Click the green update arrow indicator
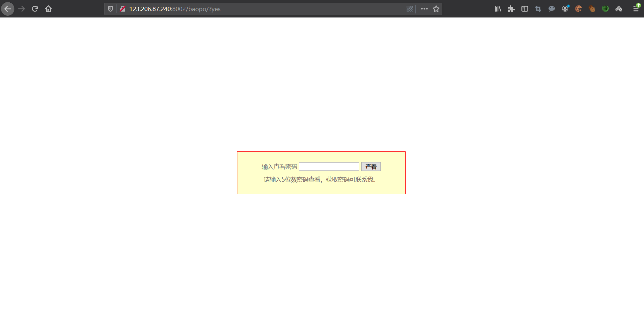644x332 pixels. (638, 5)
